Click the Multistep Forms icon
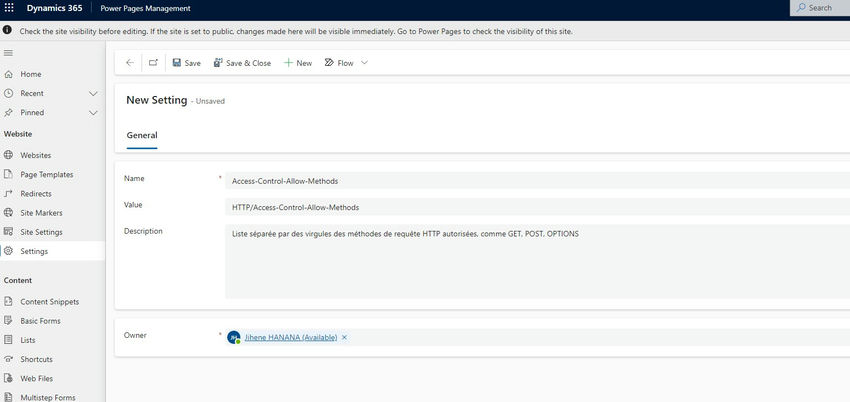The image size is (850, 402). pos(8,398)
